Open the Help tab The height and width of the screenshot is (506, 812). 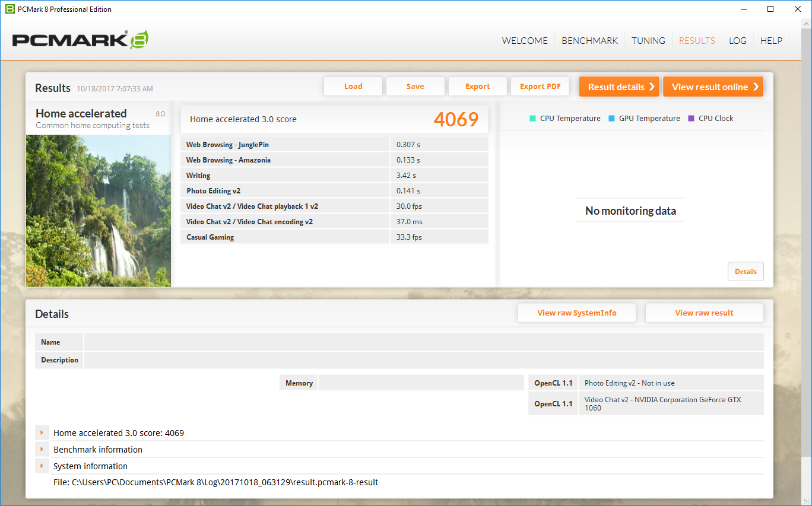click(x=771, y=41)
